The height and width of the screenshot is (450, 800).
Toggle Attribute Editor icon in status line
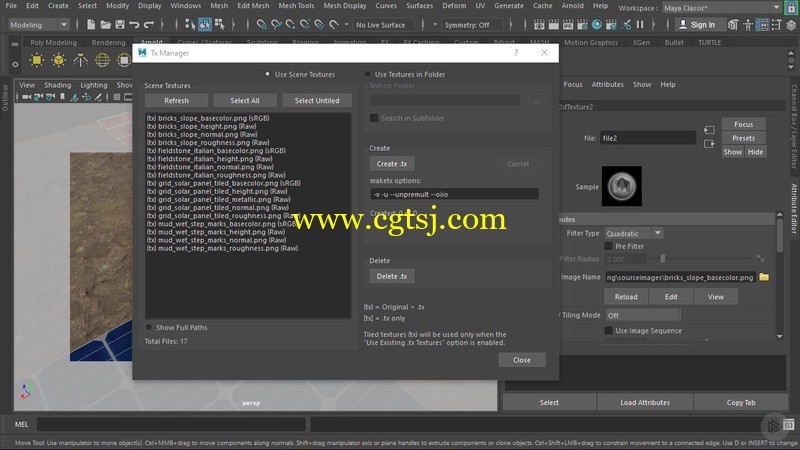(762, 24)
